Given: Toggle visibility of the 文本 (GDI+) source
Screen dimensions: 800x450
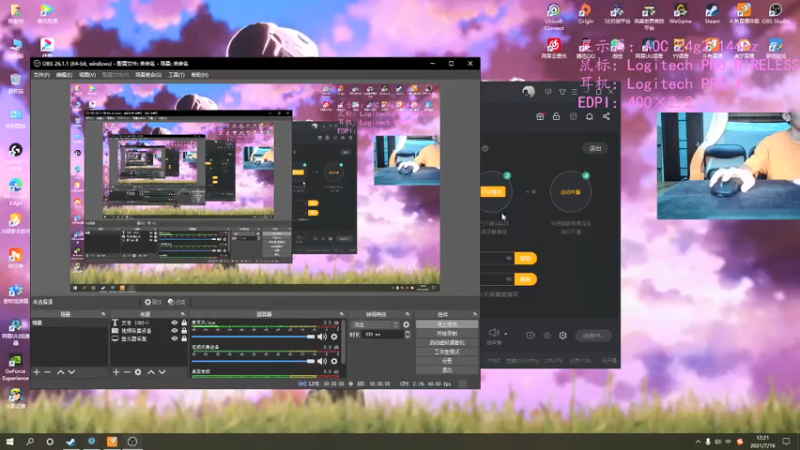Looking at the screenshot, I should click(x=174, y=323).
